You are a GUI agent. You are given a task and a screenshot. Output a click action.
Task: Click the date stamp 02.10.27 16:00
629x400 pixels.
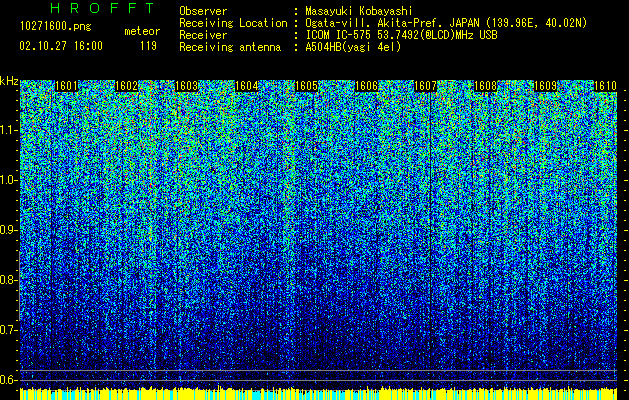pos(61,46)
